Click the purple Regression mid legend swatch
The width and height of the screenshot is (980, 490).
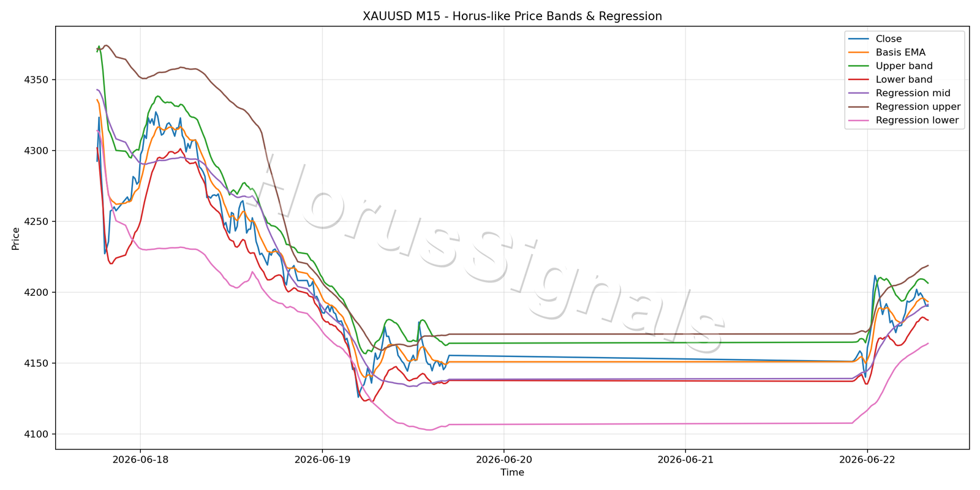point(859,93)
